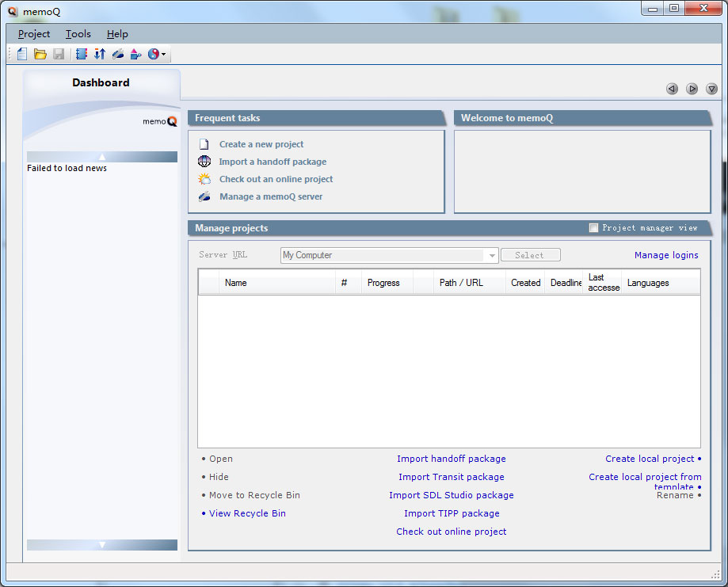
Task: Open the Resource Console blue book icon
Action: (x=82, y=53)
